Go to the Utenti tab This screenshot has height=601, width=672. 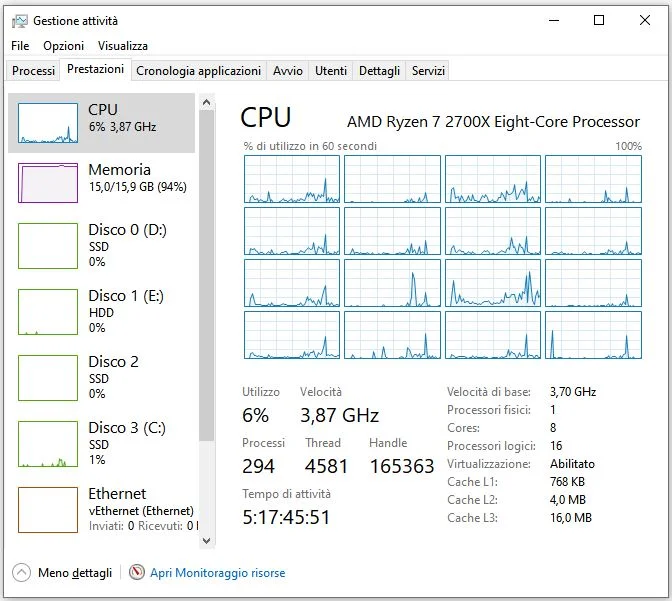pos(331,70)
